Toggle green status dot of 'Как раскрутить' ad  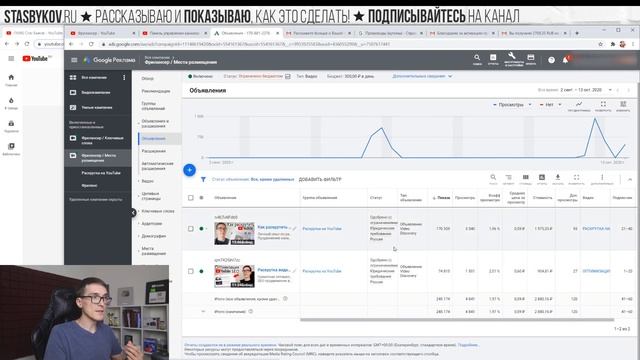[201, 229]
